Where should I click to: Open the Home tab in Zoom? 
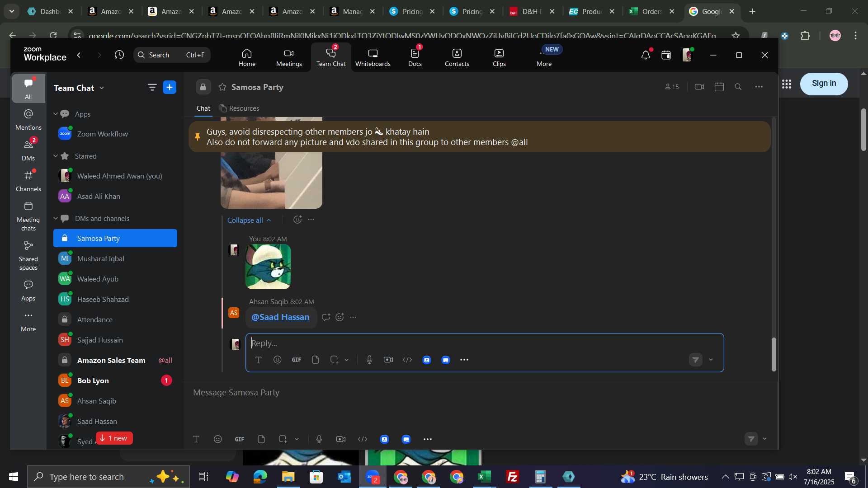pos(247,57)
